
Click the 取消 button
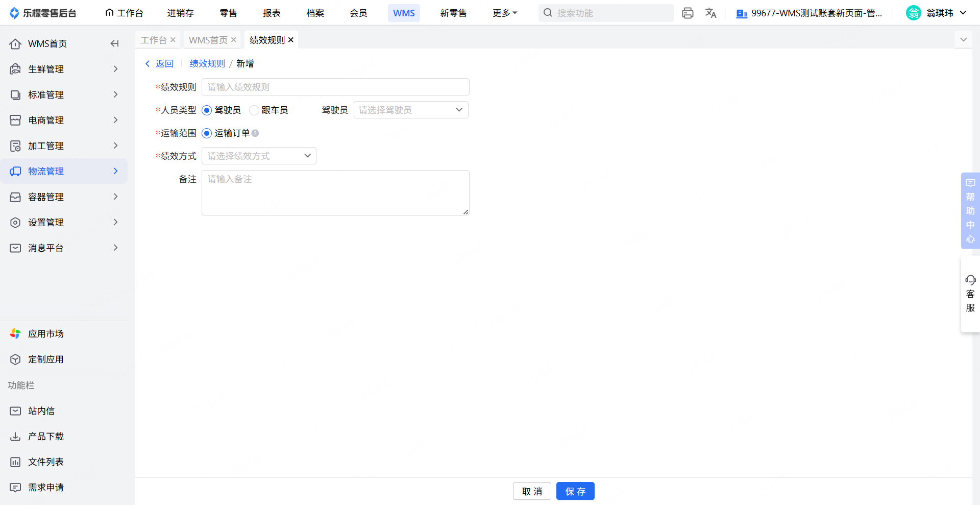coord(532,491)
